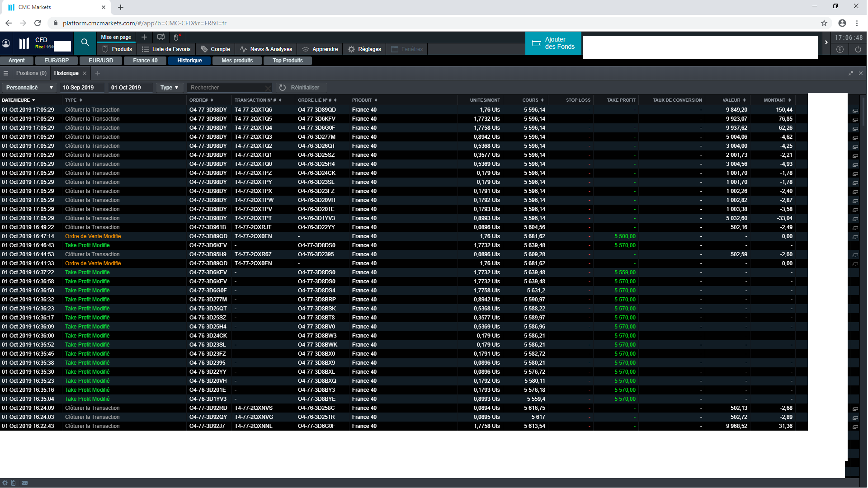868x488 pixels.
Task: Switch to the Positions (0) tab
Action: (31, 73)
